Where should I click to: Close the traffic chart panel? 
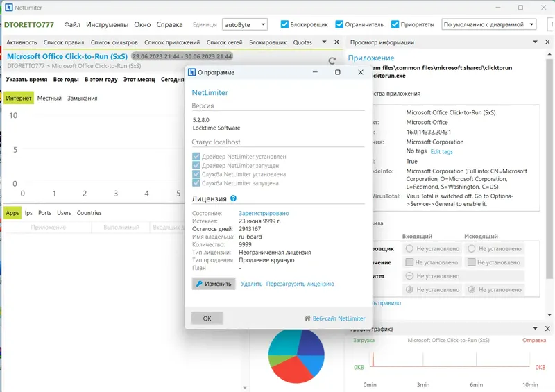point(547,329)
